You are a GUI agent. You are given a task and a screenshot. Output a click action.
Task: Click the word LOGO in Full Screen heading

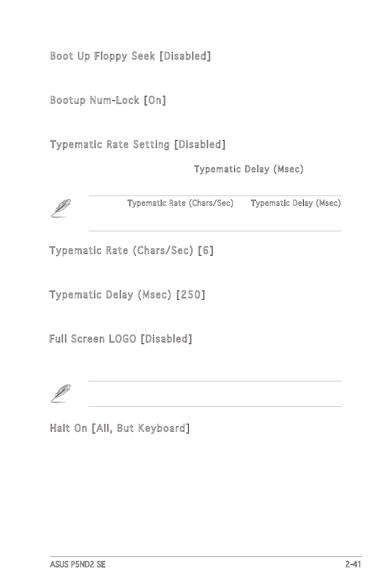pos(122,339)
